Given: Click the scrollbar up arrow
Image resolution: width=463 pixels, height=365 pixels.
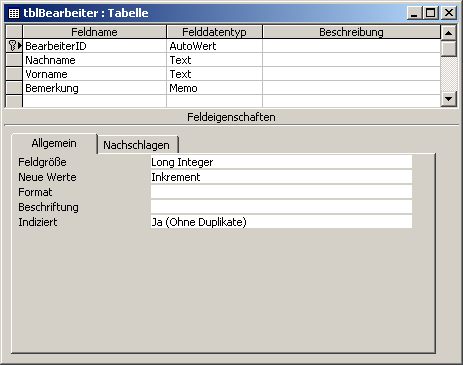Looking at the screenshot, I should (x=449, y=33).
